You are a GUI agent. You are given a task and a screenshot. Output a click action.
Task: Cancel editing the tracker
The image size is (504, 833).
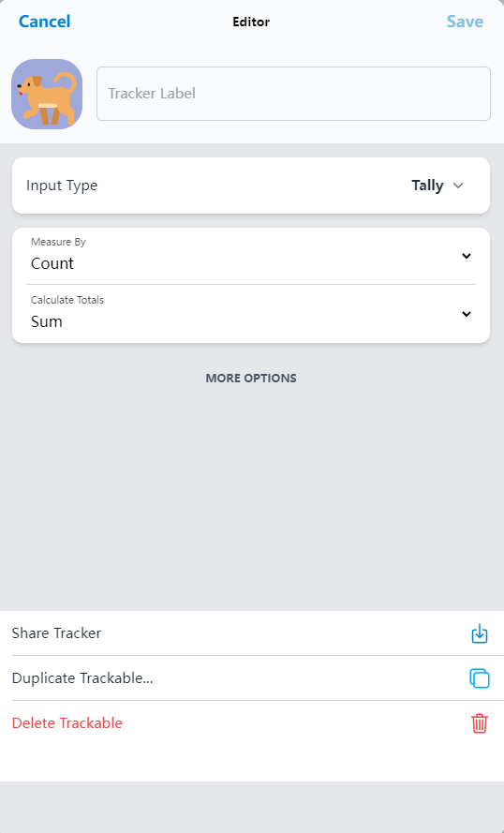pos(45,22)
